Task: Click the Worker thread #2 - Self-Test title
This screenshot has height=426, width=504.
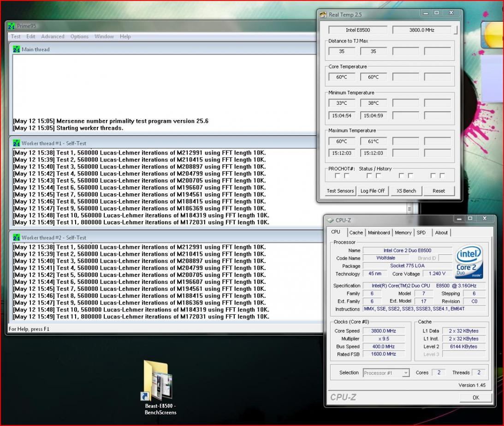Action: click(x=53, y=237)
